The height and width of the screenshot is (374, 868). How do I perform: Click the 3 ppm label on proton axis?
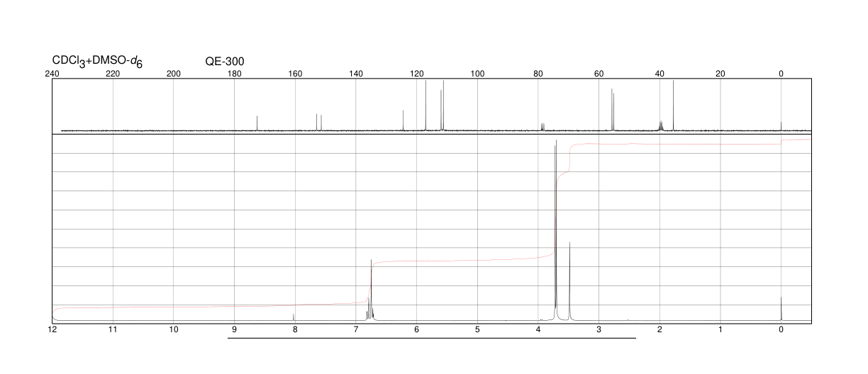[x=599, y=329]
